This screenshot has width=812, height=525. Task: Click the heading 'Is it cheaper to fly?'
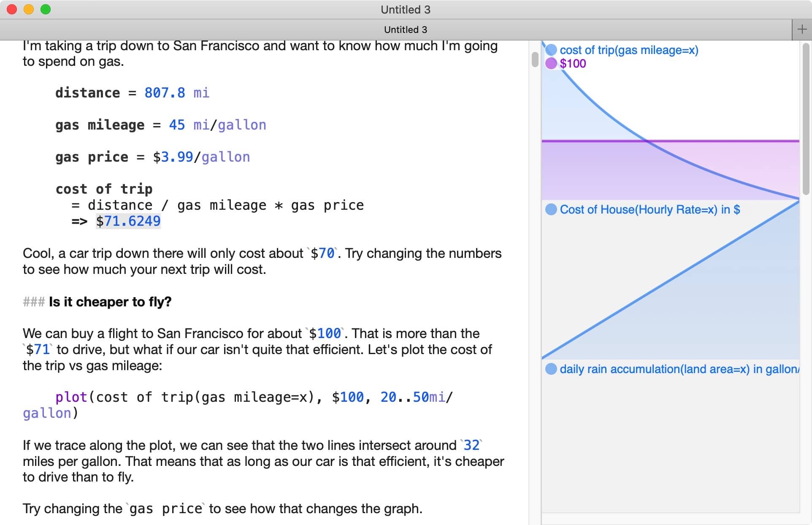pos(110,302)
